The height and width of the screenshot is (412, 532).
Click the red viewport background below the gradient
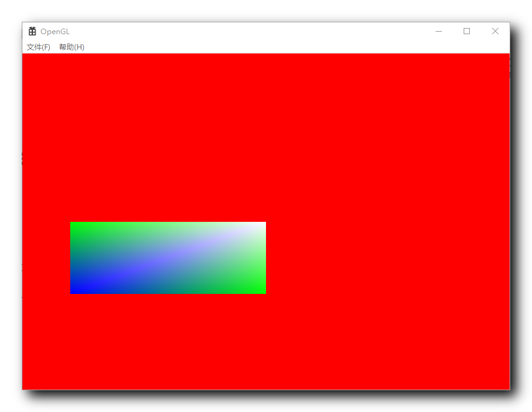point(168,342)
